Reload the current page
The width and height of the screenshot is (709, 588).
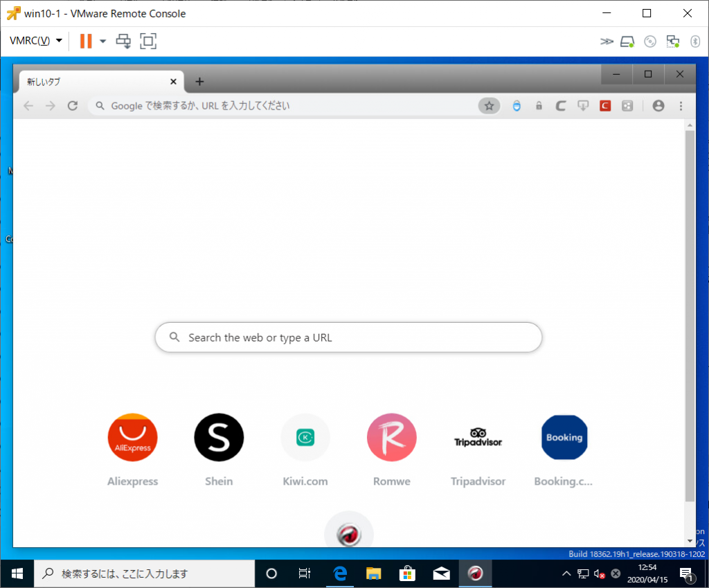pos(72,106)
